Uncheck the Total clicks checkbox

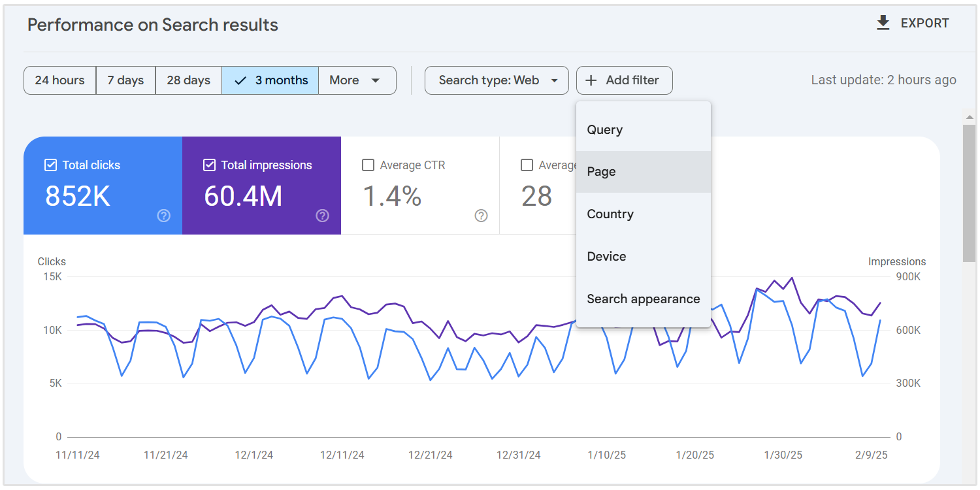tap(50, 165)
